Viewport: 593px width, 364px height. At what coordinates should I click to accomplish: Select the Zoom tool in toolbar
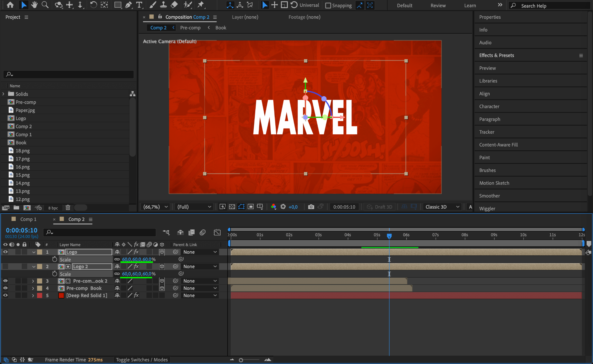pos(45,5)
